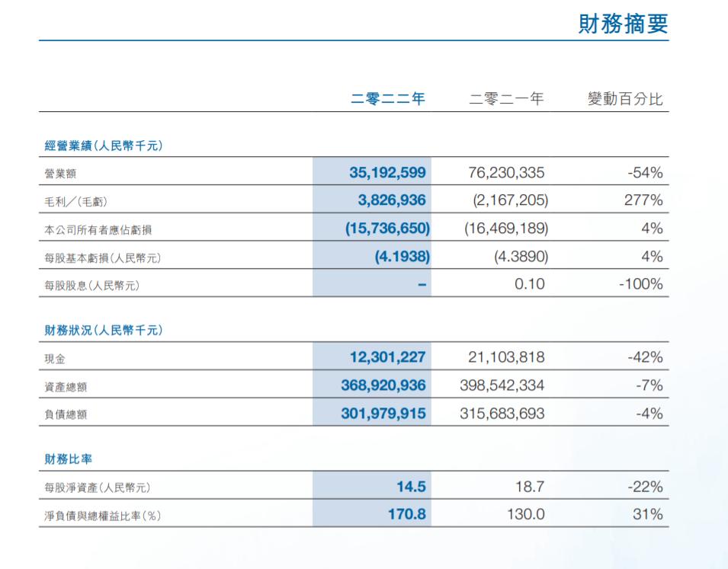The image size is (728, 569).
Task: Click the 資產總額 row label
Action: [66, 385]
